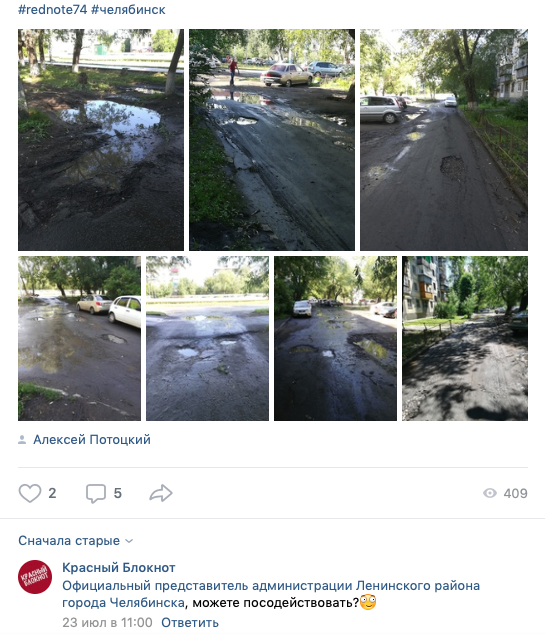Reply to the comment via Ответить
This screenshot has width=545, height=634.
[x=190, y=623]
